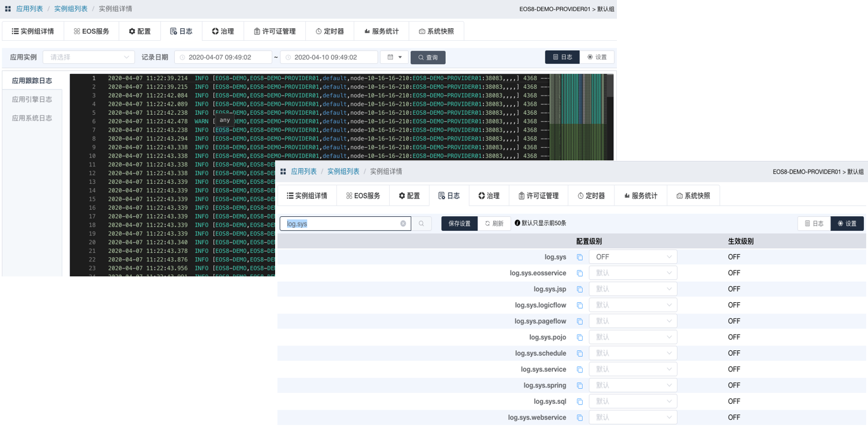Open the 应用实例 请选择 dropdown
Viewport: 868px width, 426px height.
pos(88,57)
